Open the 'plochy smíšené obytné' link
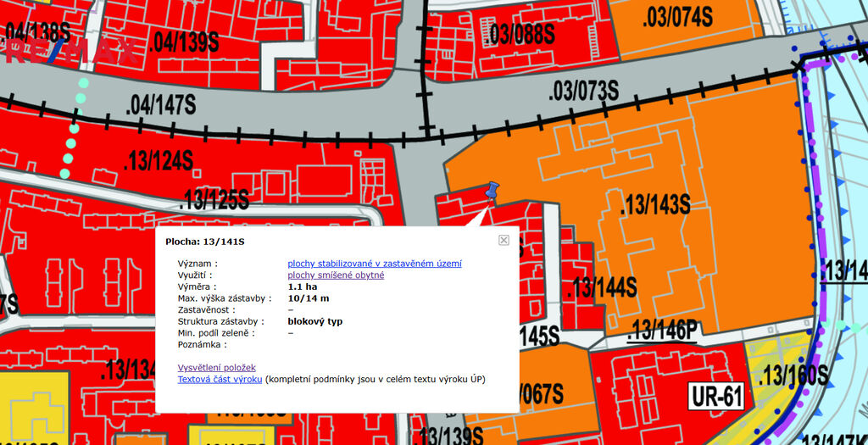The image size is (868, 445). click(x=336, y=275)
